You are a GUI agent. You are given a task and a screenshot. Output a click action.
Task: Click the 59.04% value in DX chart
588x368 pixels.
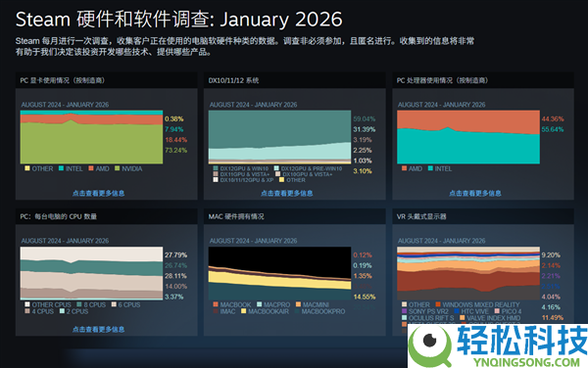coord(365,118)
